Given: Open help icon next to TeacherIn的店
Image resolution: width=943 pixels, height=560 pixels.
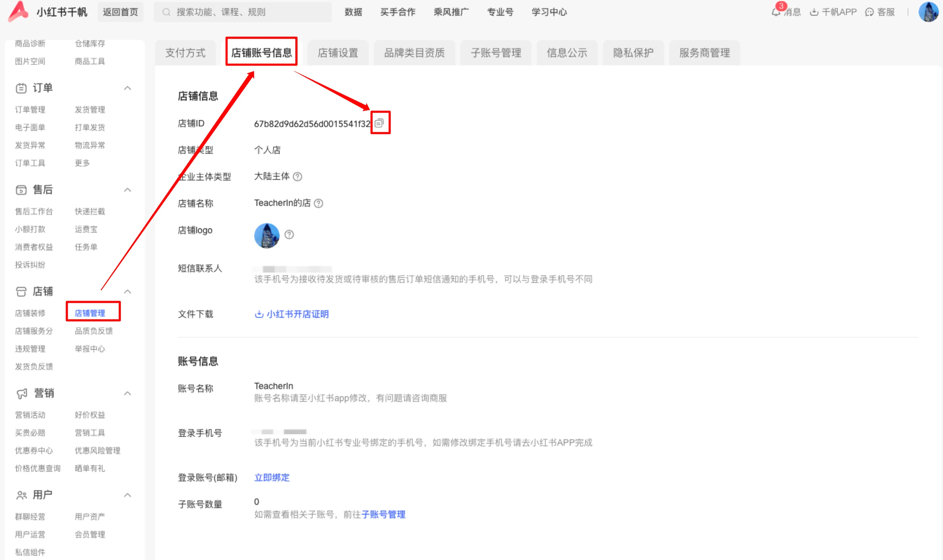Looking at the screenshot, I should pyautogui.click(x=319, y=204).
